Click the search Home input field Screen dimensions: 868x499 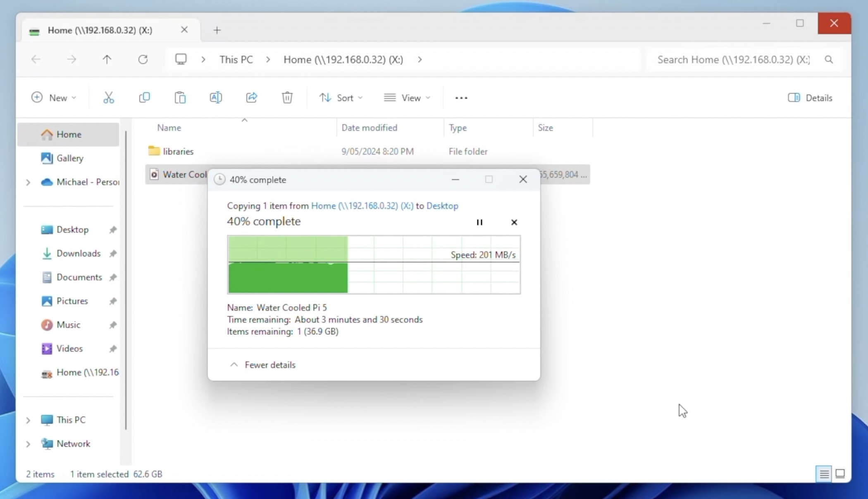point(733,59)
